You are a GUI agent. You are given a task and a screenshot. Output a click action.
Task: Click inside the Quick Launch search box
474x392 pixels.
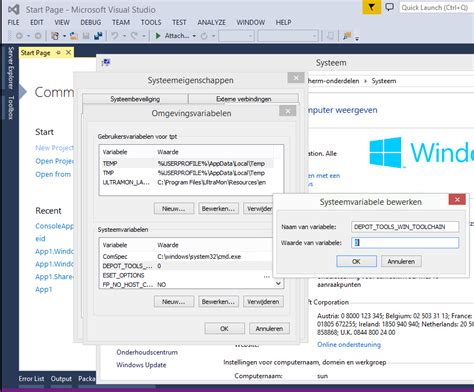436,7
